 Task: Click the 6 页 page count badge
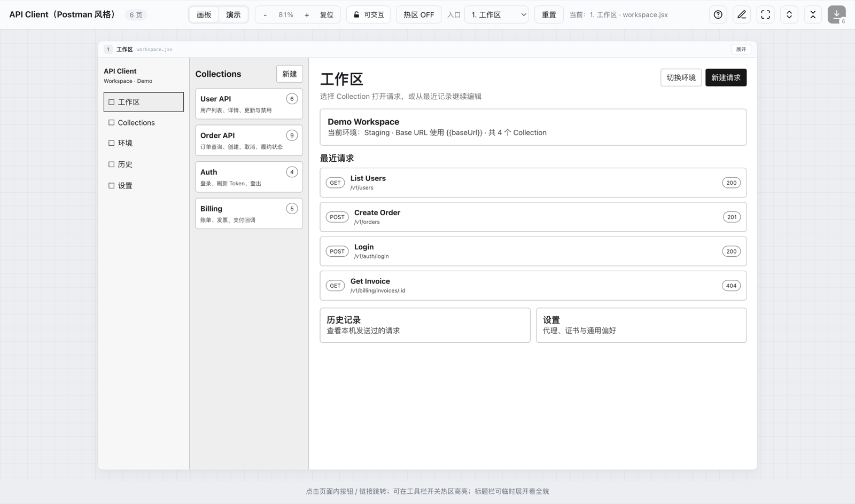point(136,15)
